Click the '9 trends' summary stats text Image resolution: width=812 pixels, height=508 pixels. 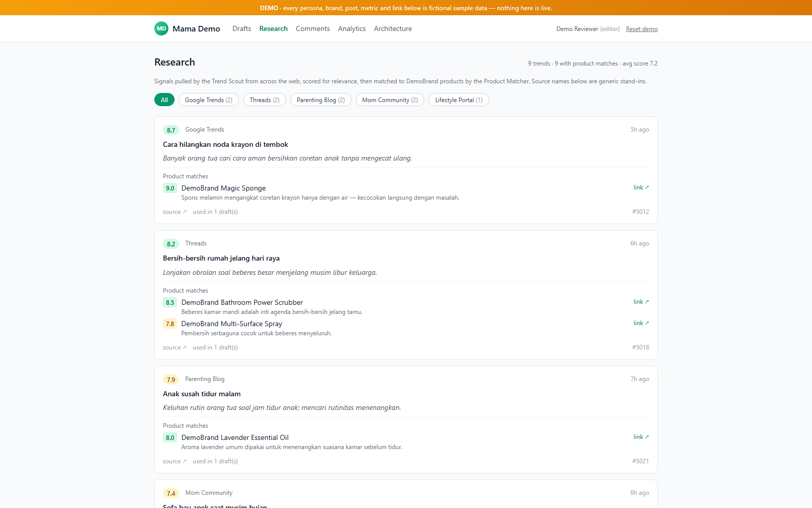[592, 63]
